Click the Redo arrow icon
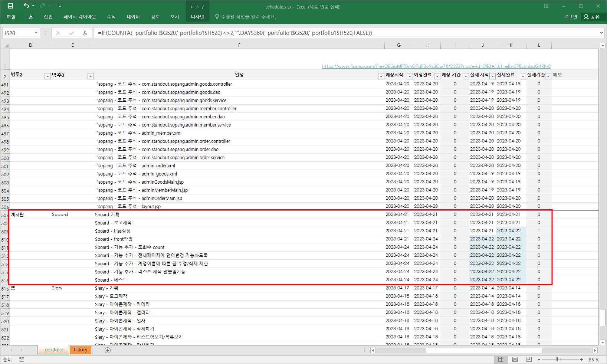607x364 pixels. pyautogui.click(x=42, y=6)
